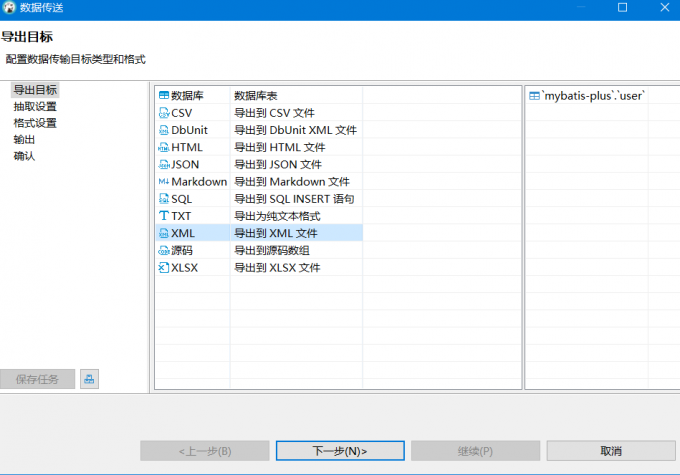Viewport: 680px width, 475px height.
Task: Select the Markdown export icon
Action: pyautogui.click(x=164, y=182)
